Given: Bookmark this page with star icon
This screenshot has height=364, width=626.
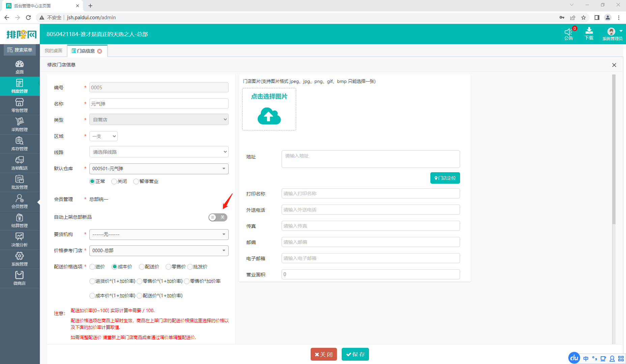Looking at the screenshot, I should coord(584,18).
